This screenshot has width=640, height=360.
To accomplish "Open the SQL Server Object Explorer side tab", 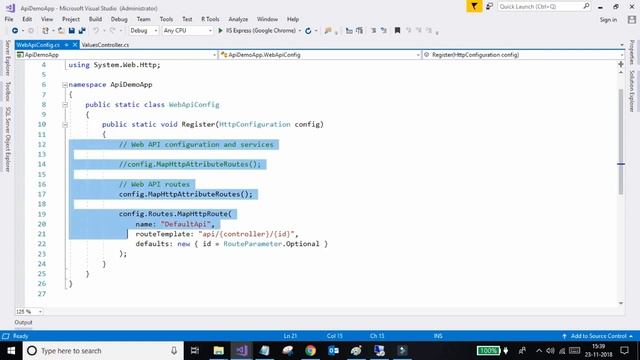I will (7, 139).
